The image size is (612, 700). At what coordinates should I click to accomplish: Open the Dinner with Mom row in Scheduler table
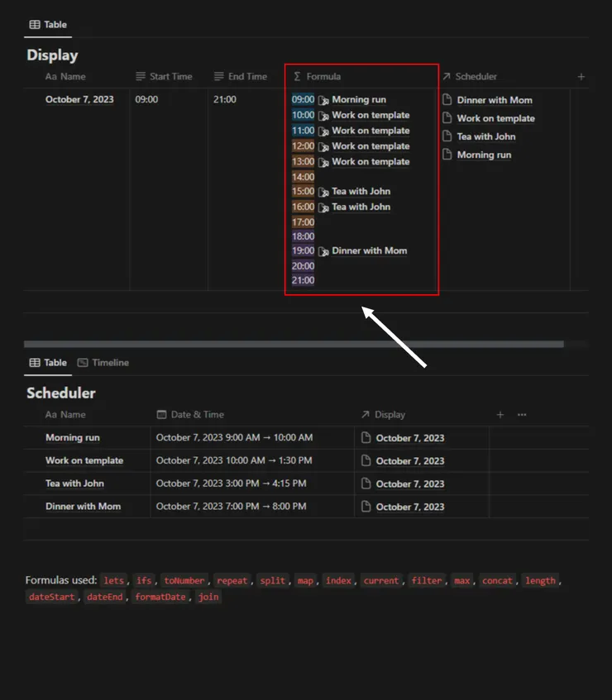[83, 507]
